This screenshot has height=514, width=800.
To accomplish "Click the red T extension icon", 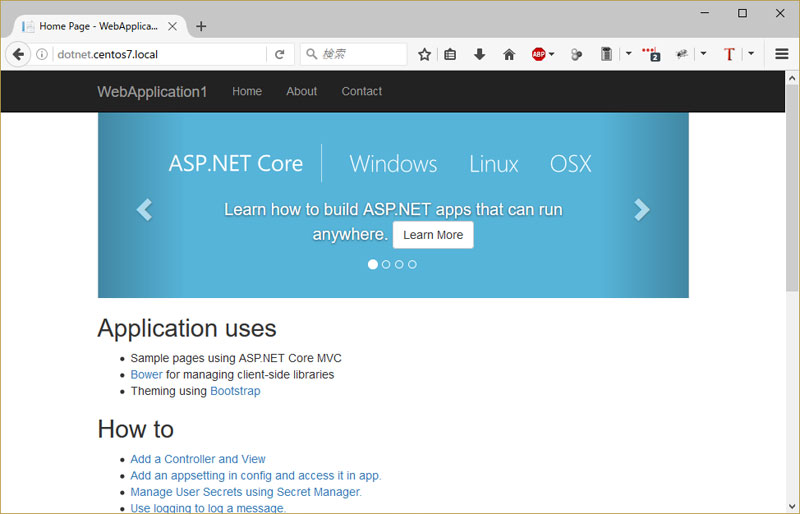I will coord(729,54).
